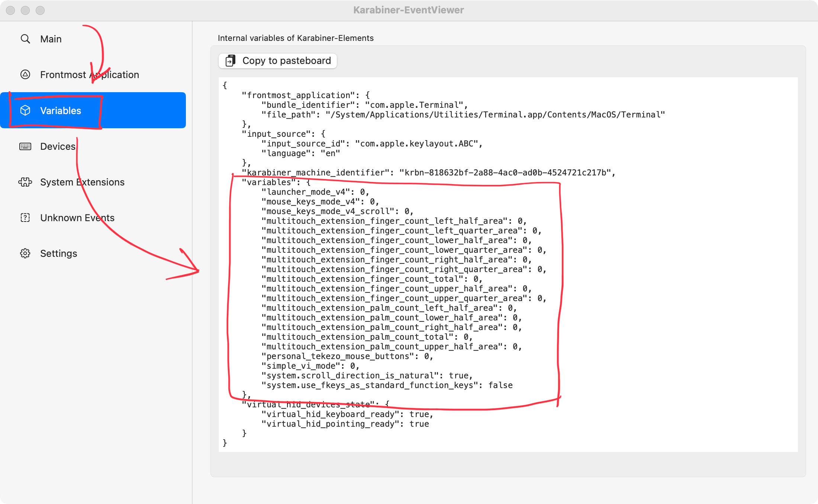Viewport: 818px width, 504px height.
Task: Click the "multitouch_extension_finger_count_total" line
Action: 372,279
